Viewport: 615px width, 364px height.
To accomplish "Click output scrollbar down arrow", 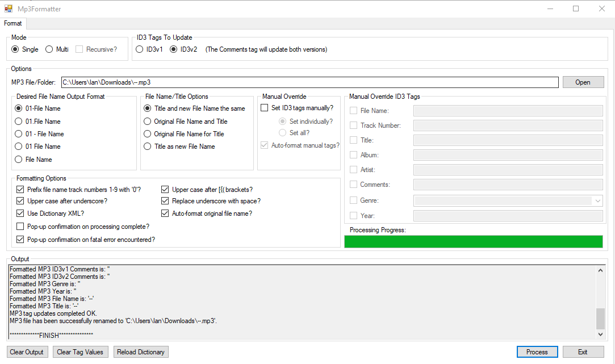I will tap(600, 334).
